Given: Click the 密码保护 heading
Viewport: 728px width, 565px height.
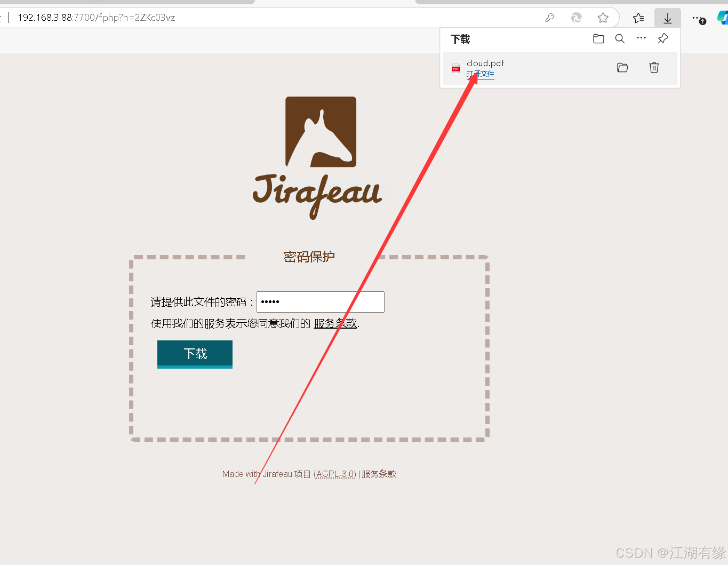Looking at the screenshot, I should (309, 257).
